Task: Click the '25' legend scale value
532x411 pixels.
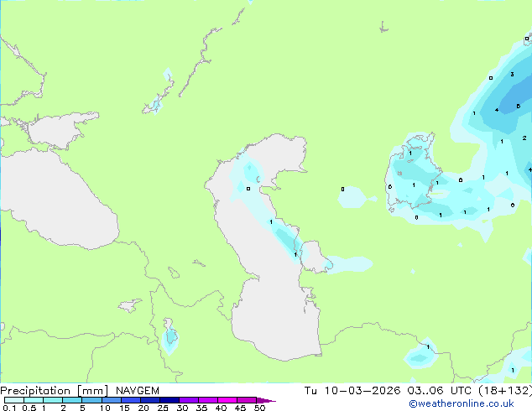Action: (x=163, y=408)
